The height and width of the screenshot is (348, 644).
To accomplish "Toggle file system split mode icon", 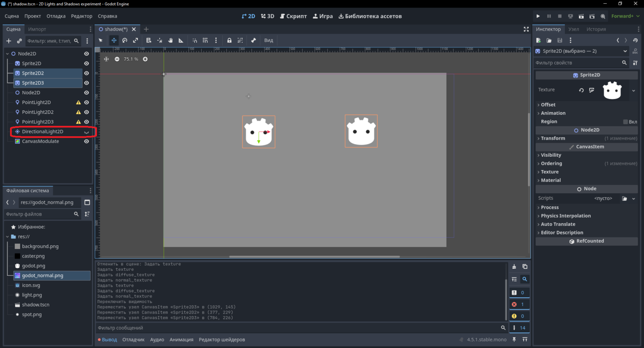I will point(87,202).
